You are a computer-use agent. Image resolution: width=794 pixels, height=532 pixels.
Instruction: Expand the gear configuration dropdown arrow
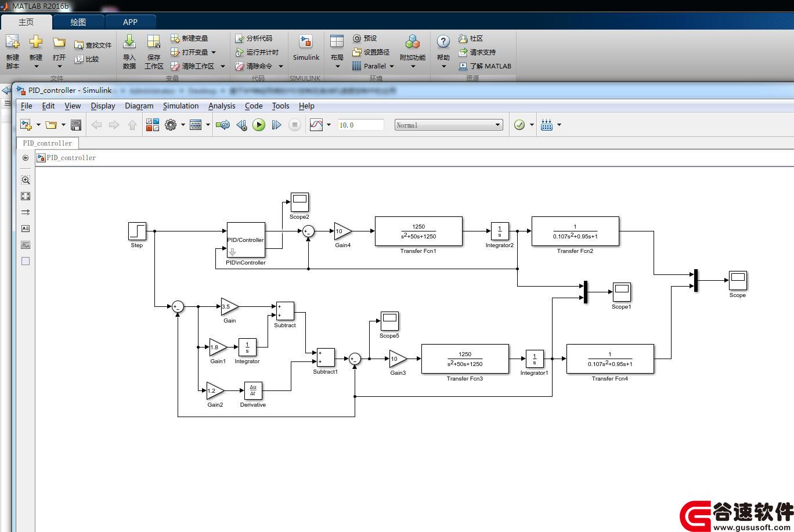(x=183, y=125)
